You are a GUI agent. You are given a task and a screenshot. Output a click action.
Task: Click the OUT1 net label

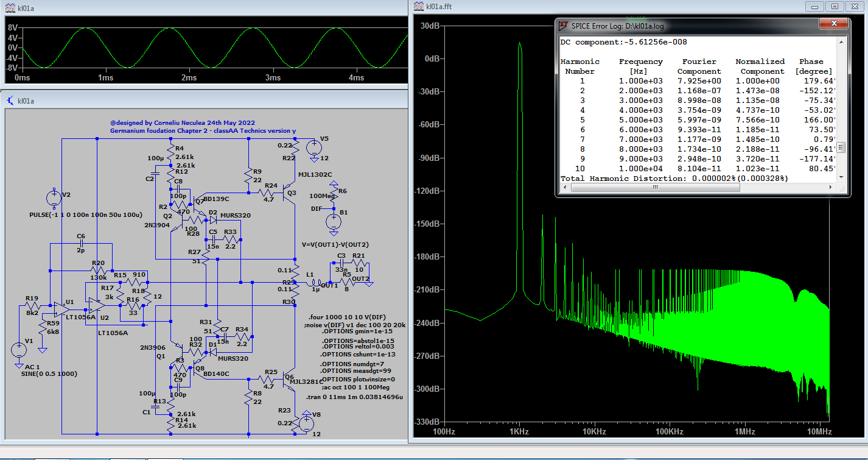[x=329, y=285]
